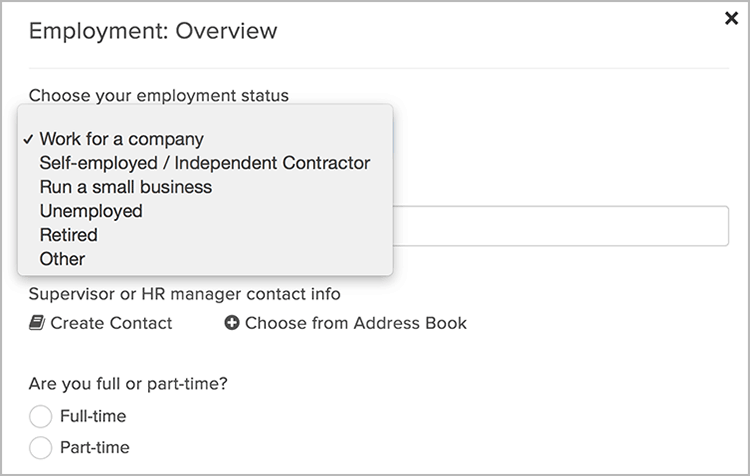Click the "Employment: Overview" heading
This screenshot has width=750, height=476.
click(x=153, y=31)
